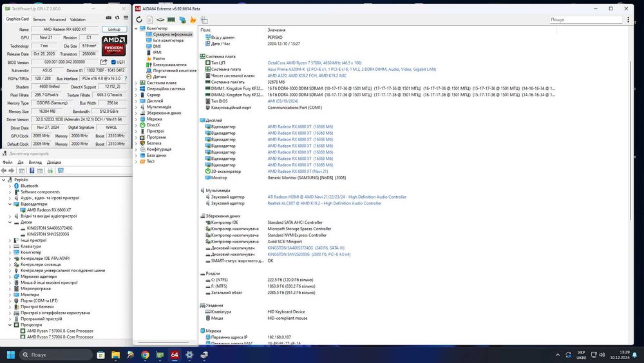Open the Вигляд menu in Device Manager
The image size is (644, 363).
click(x=35, y=162)
